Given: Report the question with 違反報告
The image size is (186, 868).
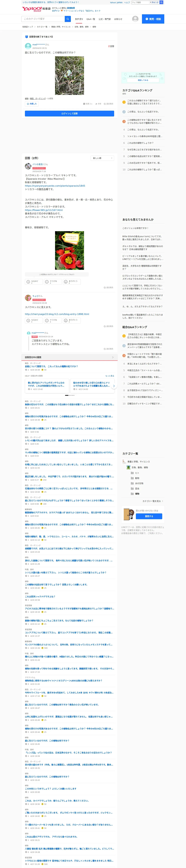Looking at the screenshot, I should click(x=109, y=104).
